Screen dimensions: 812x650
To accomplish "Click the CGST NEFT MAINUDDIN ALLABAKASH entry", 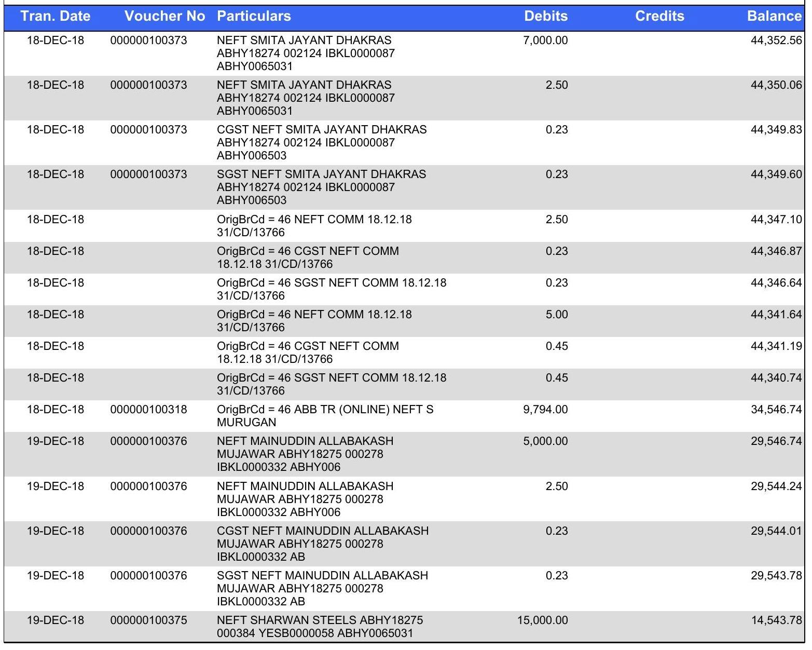I will coord(323,544).
